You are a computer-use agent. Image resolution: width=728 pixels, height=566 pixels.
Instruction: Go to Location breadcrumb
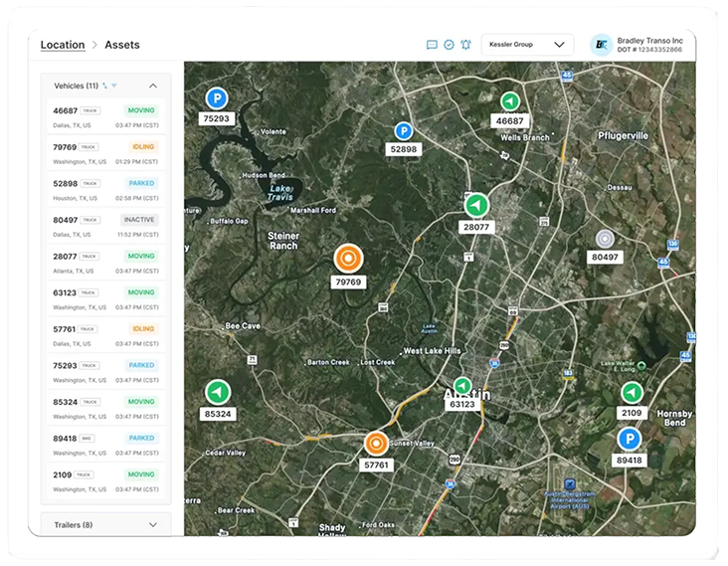(62, 45)
